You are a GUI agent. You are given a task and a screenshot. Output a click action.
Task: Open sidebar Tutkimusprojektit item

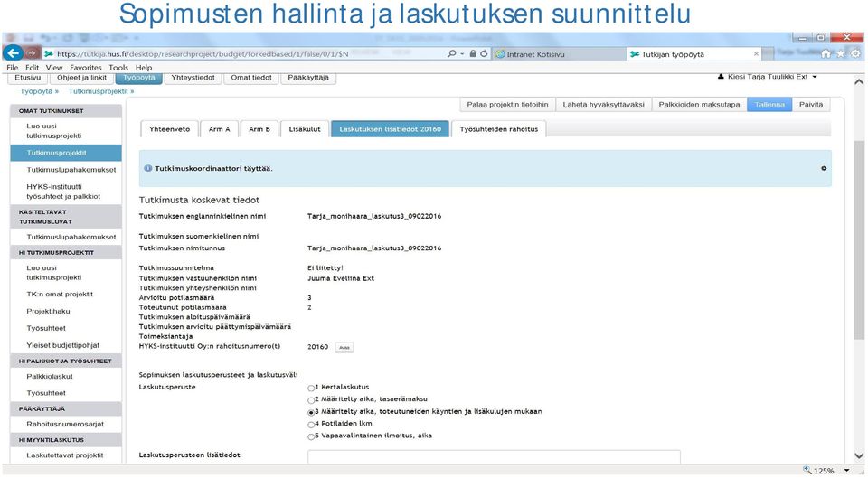click(x=66, y=153)
